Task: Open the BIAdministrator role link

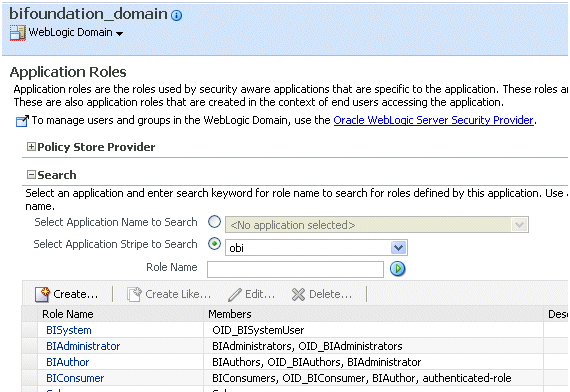Action: click(x=83, y=346)
